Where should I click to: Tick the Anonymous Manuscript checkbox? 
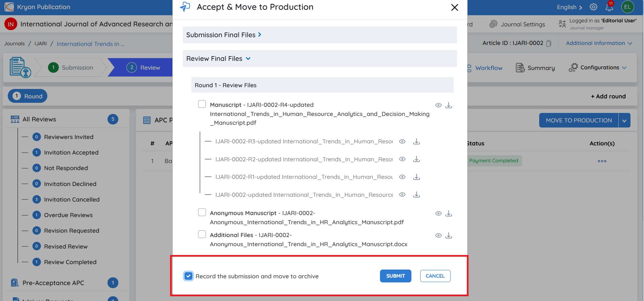point(202,212)
